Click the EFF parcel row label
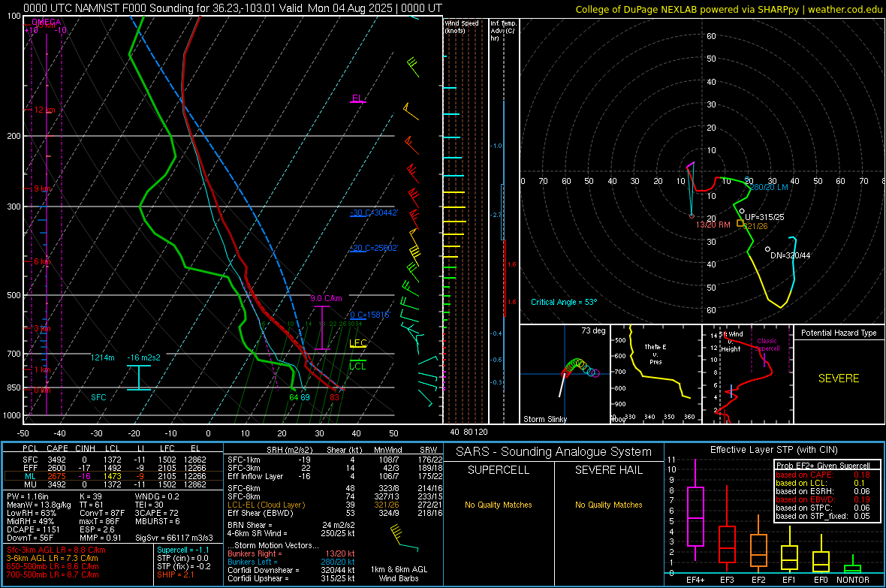Screen dimensions: 886x588 coord(30,468)
